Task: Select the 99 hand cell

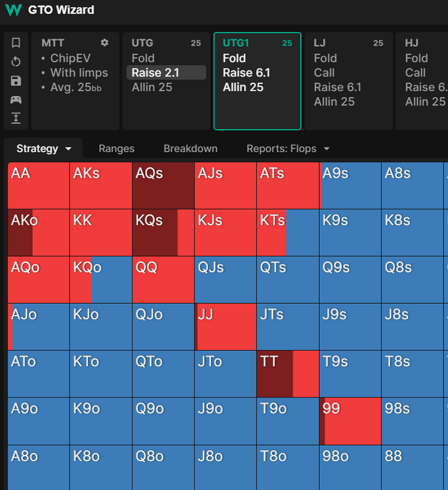Action: [x=350, y=421]
